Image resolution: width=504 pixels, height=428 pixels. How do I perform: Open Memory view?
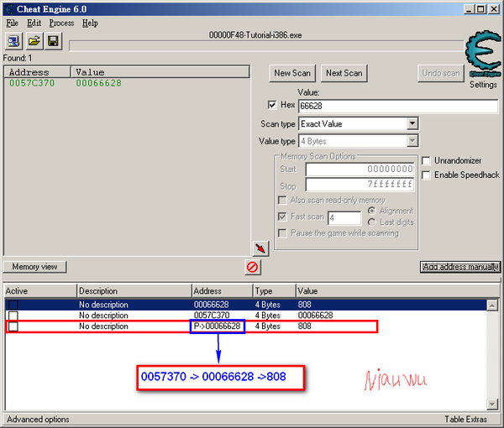[x=34, y=267]
